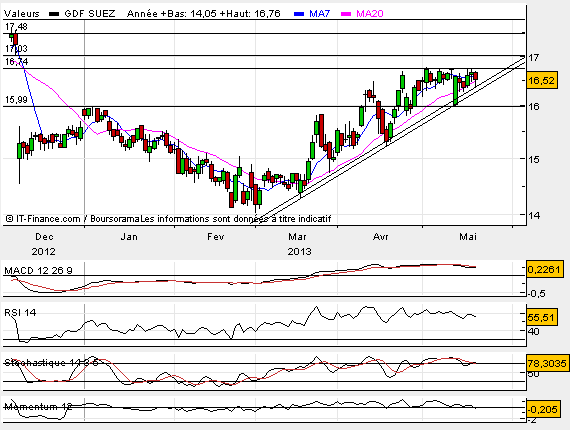Click the Momentum 12 indicator title
This screenshot has height=430, width=570.
point(38,406)
